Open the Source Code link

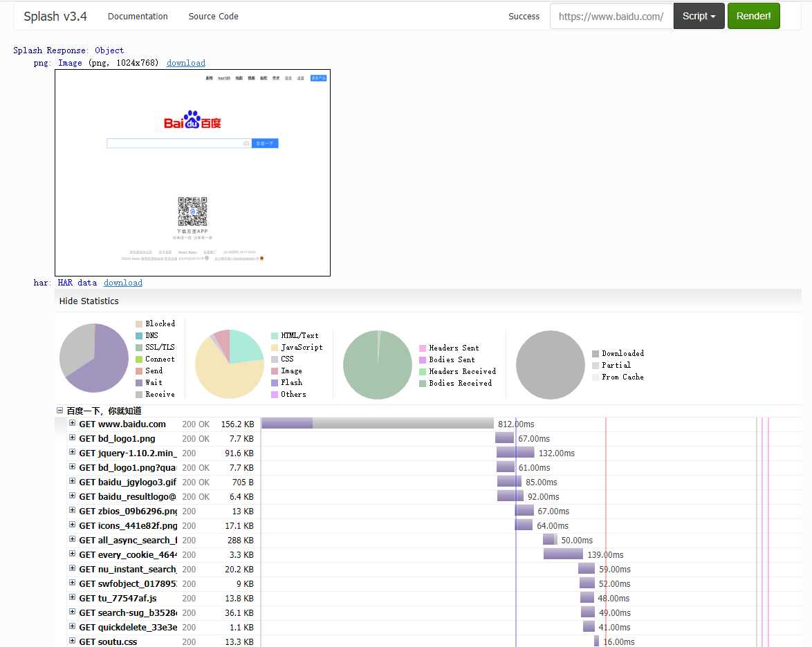(213, 17)
